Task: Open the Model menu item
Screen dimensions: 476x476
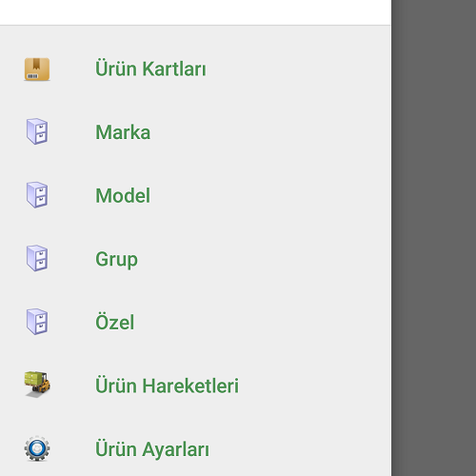Action: pyautogui.click(x=195, y=195)
